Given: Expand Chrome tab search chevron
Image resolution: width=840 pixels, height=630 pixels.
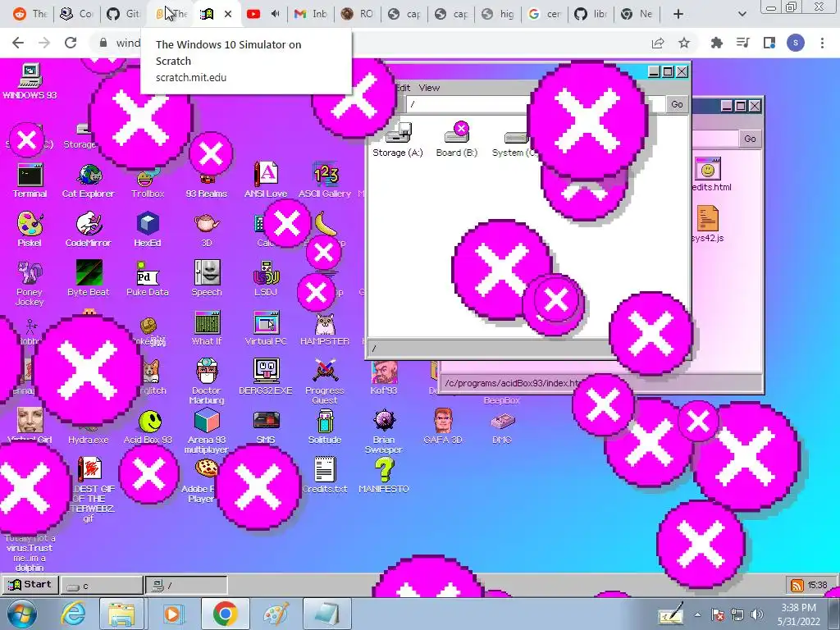Looking at the screenshot, I should tap(742, 14).
